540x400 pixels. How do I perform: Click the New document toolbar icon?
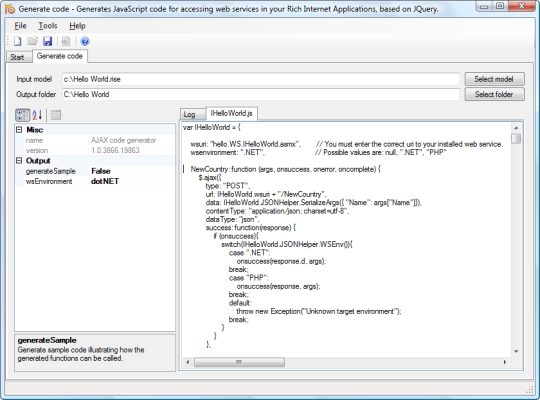[18, 41]
